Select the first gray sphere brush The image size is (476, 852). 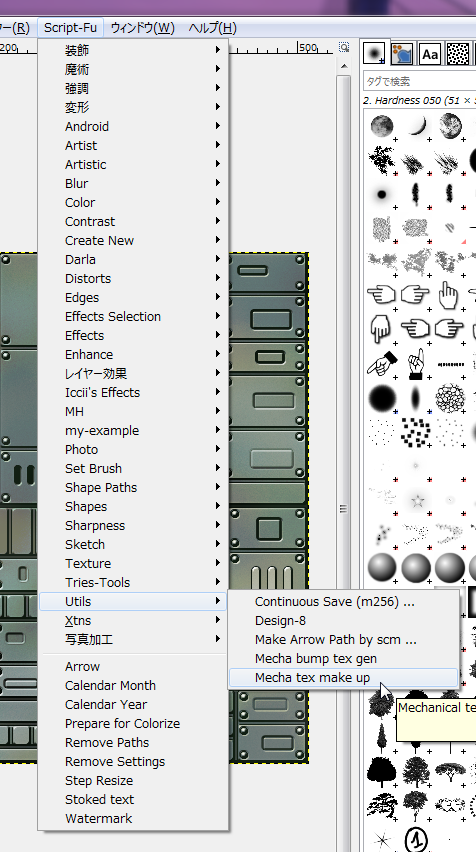point(382,567)
